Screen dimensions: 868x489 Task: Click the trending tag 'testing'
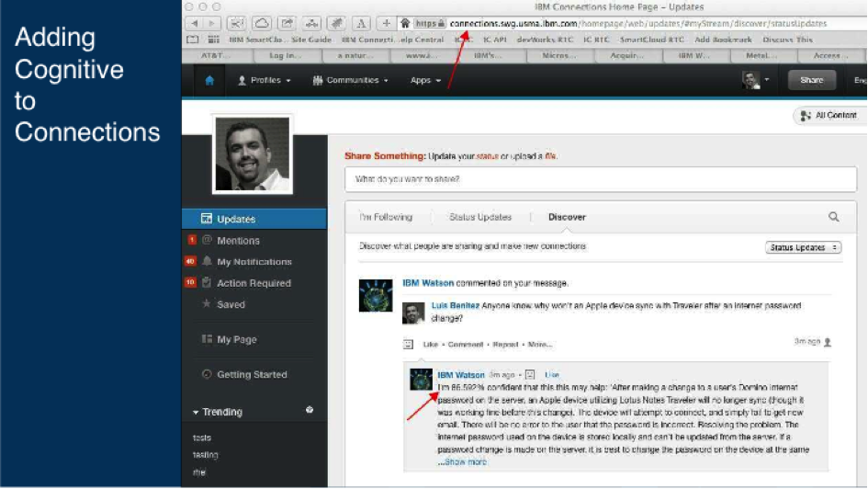(206, 455)
